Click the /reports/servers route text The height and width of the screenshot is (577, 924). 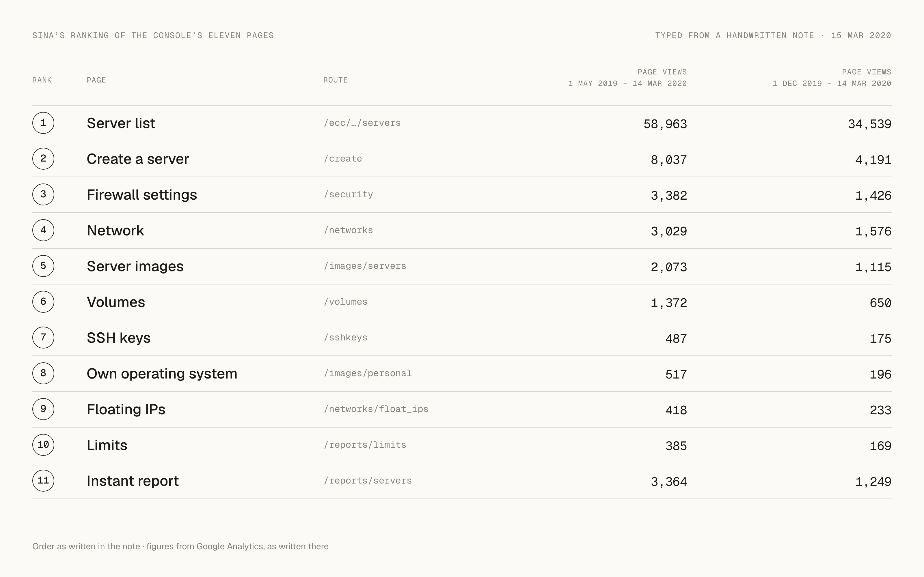tap(368, 480)
